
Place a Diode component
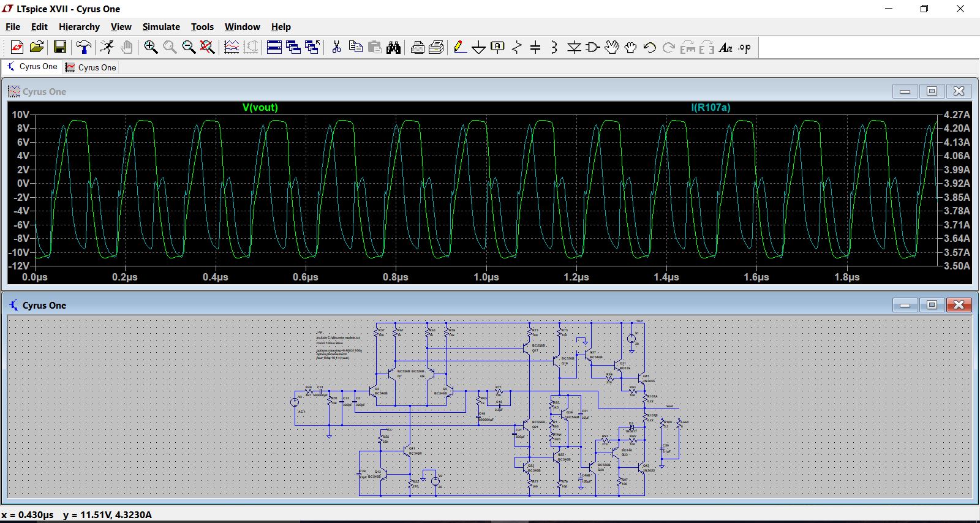tap(574, 47)
